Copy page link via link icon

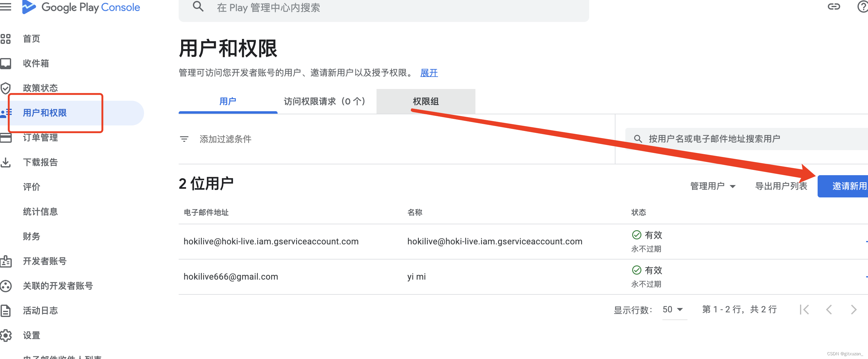click(x=834, y=6)
